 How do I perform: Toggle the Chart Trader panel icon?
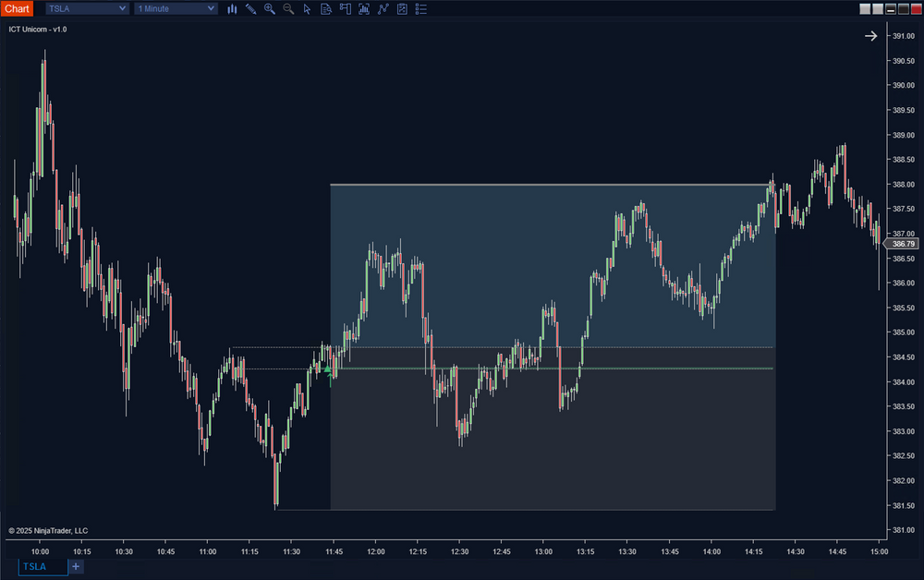click(x=346, y=8)
